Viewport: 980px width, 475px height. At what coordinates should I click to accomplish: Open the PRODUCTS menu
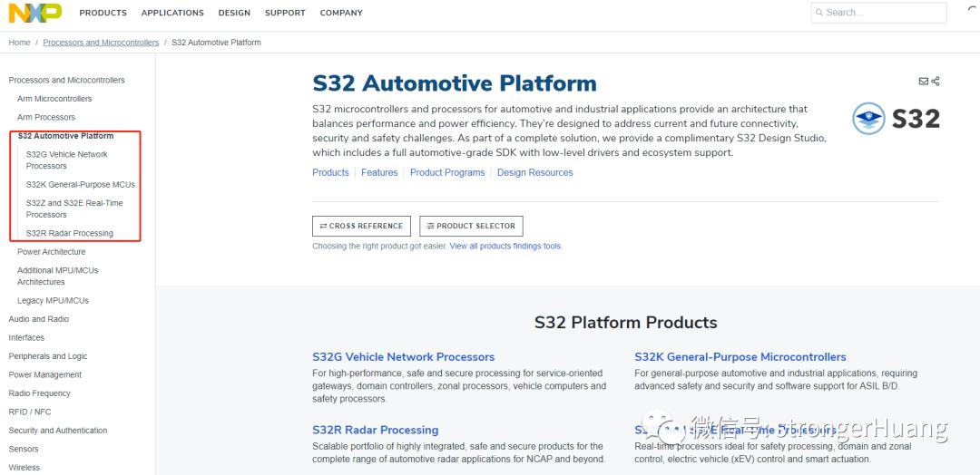tap(103, 13)
